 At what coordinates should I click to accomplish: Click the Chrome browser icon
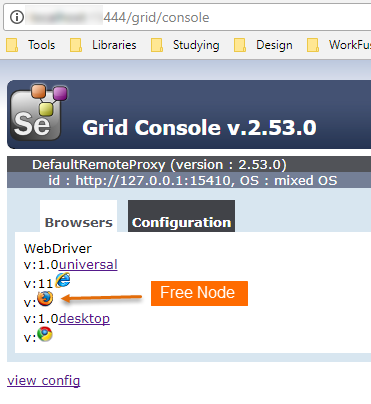[45, 334]
